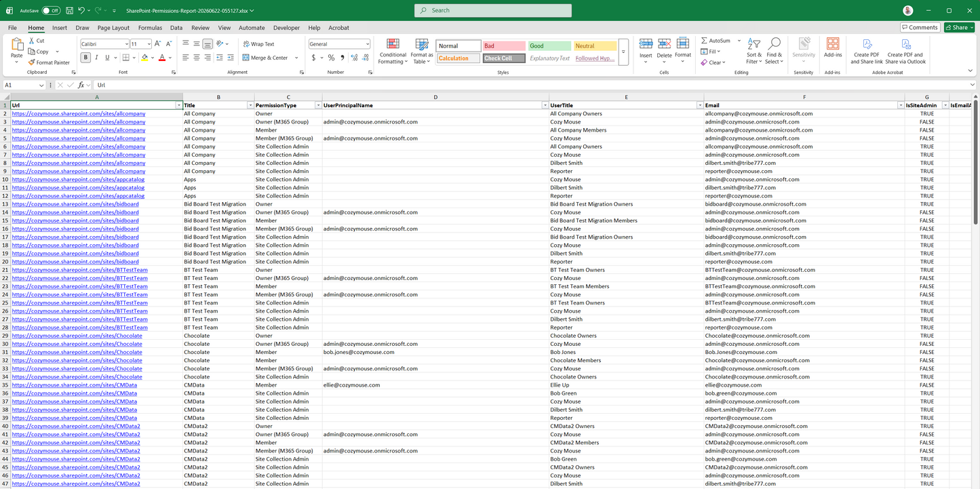Open the Add-ins button

pos(833,47)
